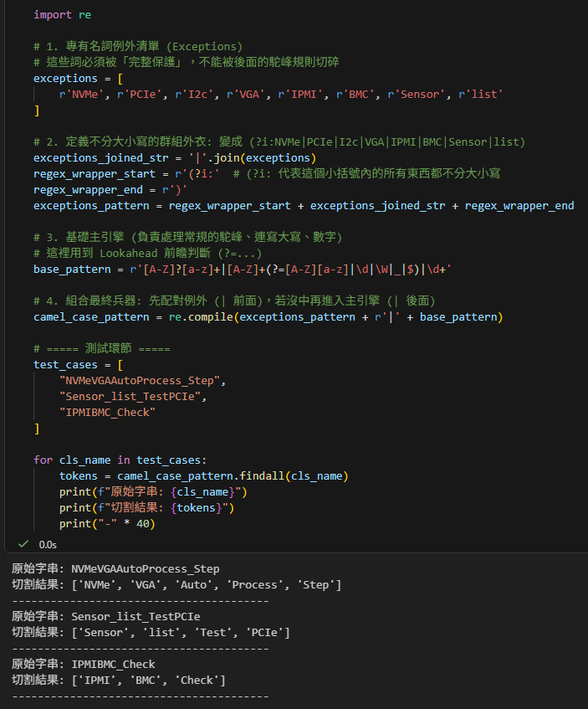Click the r'list' string in exceptions list

(x=481, y=95)
